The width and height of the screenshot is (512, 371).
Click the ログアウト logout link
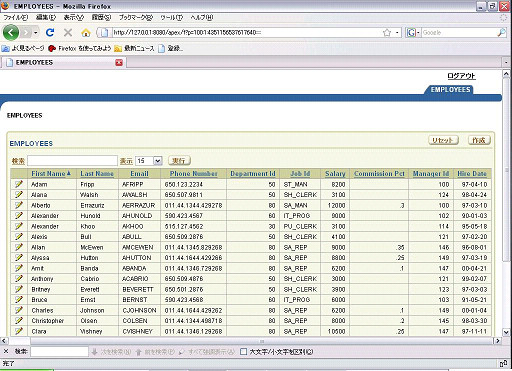click(x=461, y=76)
